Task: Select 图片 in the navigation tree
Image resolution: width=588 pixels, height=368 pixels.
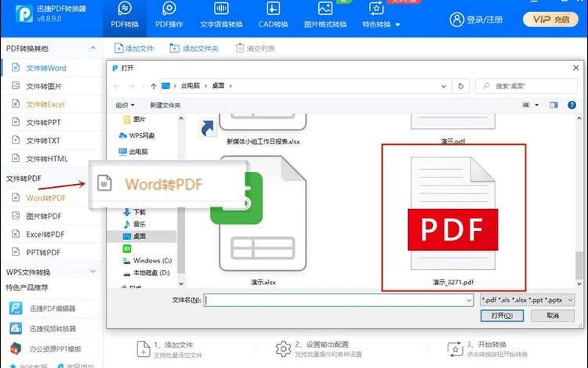Action: [x=135, y=119]
